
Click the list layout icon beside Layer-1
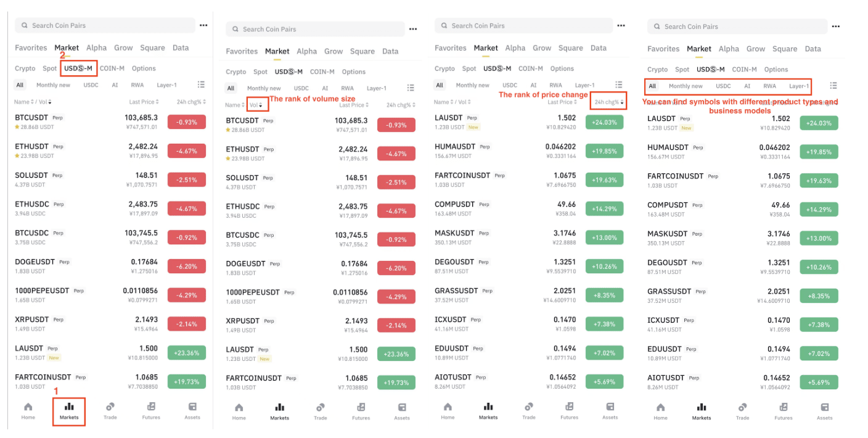click(x=201, y=84)
